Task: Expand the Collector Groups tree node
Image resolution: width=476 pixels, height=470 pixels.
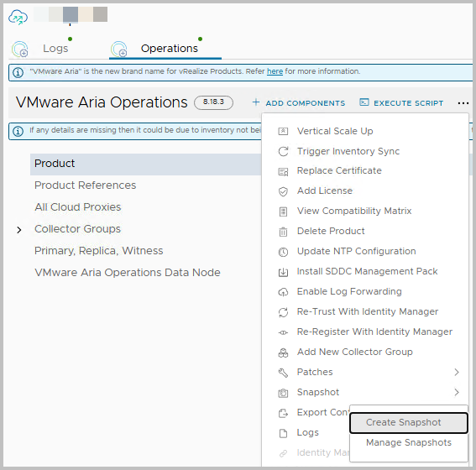Action: point(19,230)
